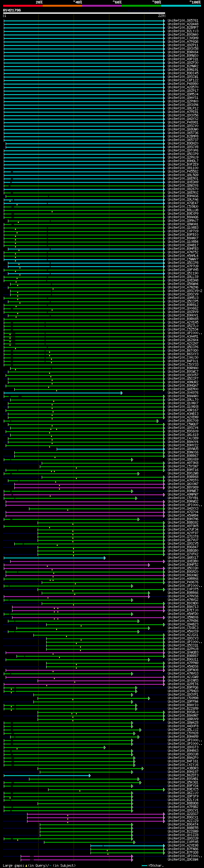Select hit UniRef100_Q10NX7
This screenshot has height=868, width=204.
[x=183, y=403]
